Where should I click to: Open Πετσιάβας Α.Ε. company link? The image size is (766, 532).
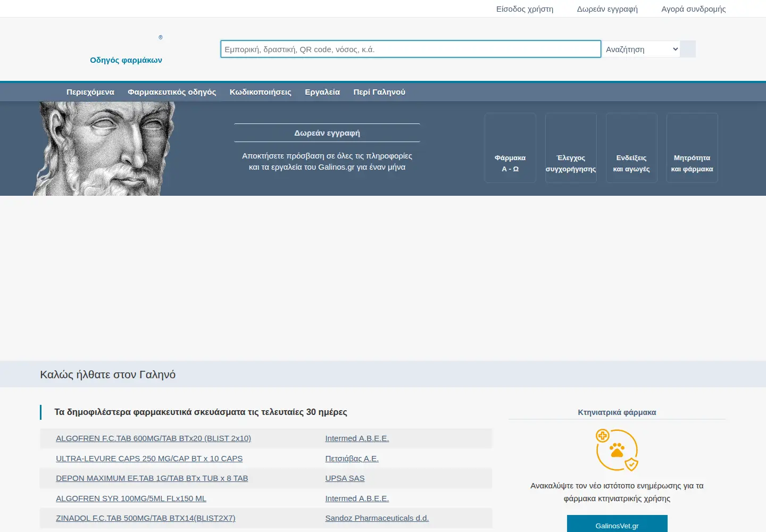click(352, 459)
